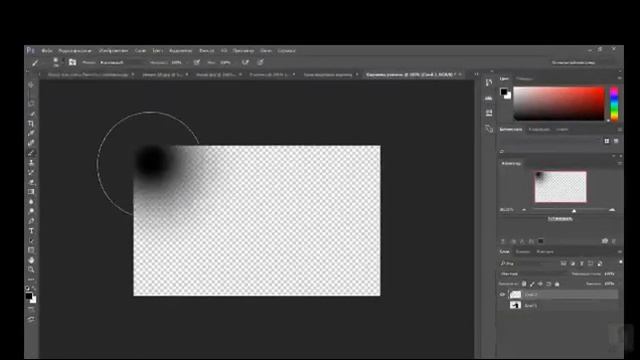Viewport: 640px width, 360px height.
Task: Select the Hand tool
Action: pyautogui.click(x=31, y=260)
